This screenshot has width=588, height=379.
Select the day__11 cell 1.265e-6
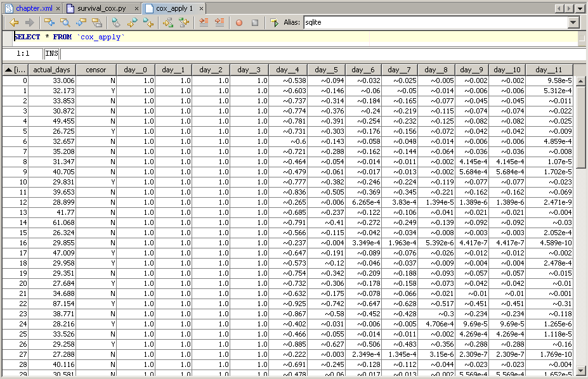pyautogui.click(x=549, y=324)
